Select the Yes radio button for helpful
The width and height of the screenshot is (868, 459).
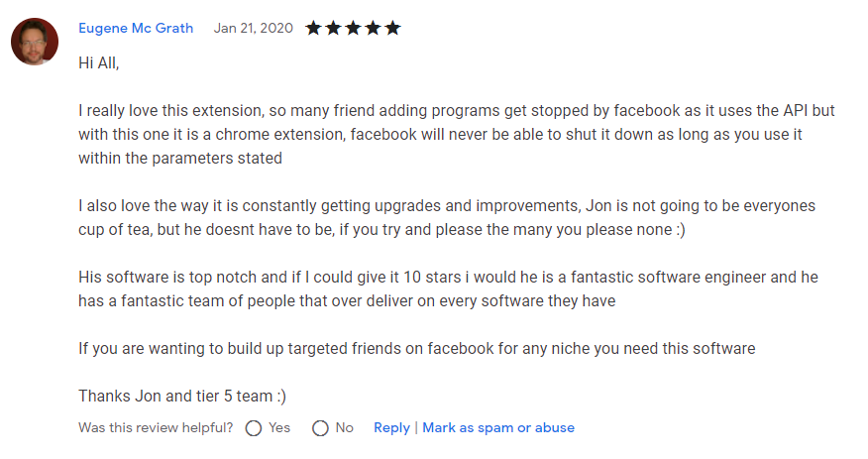254,428
